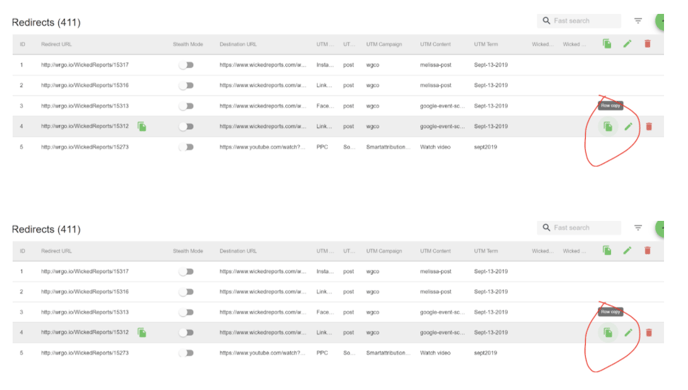
Task: Click the Row copy icon on row 4 of the upper table
Action: tap(608, 126)
